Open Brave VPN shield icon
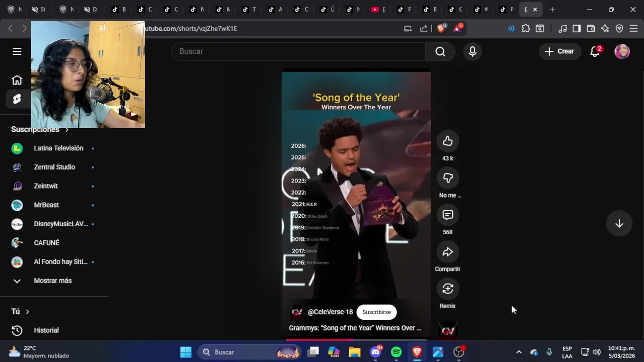The width and height of the screenshot is (644, 362). (x=619, y=29)
